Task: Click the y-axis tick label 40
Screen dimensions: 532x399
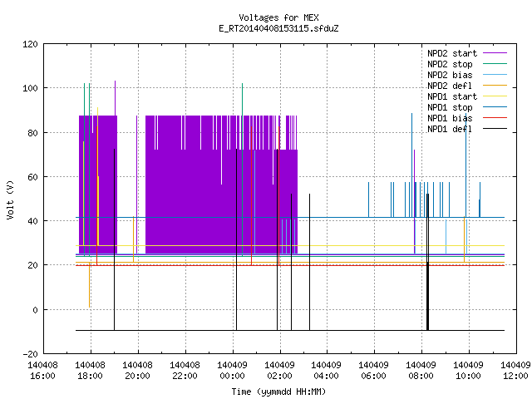Action: [32, 221]
